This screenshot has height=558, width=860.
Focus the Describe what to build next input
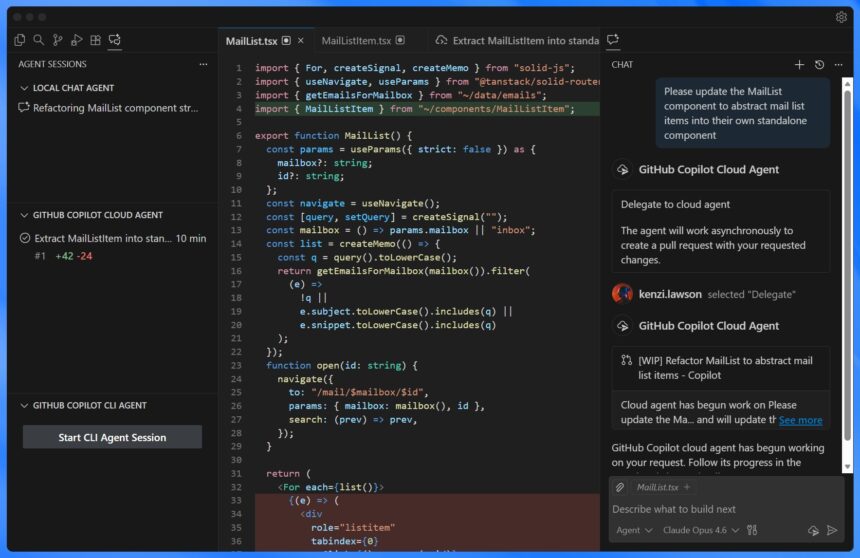point(725,509)
